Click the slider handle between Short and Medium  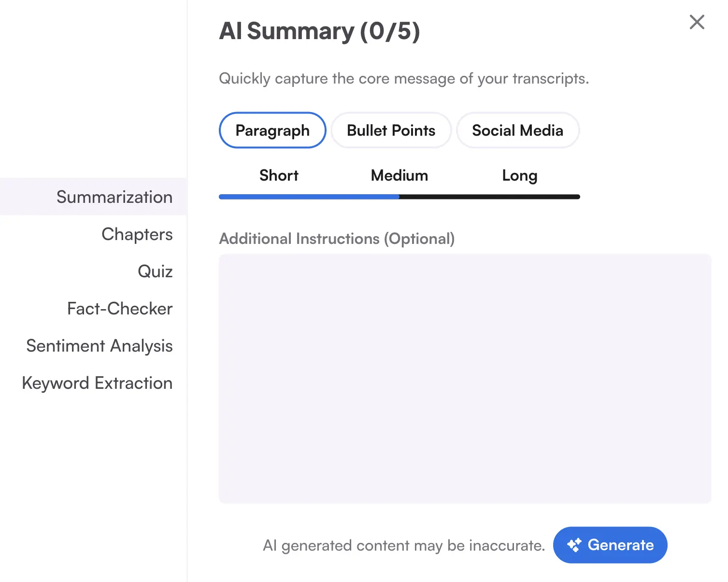pyautogui.click(x=399, y=197)
